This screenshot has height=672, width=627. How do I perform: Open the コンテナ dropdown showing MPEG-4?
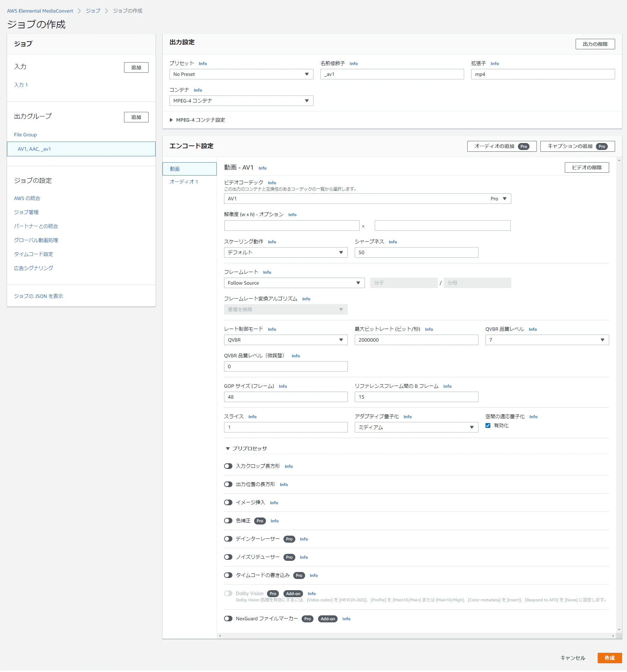click(241, 101)
